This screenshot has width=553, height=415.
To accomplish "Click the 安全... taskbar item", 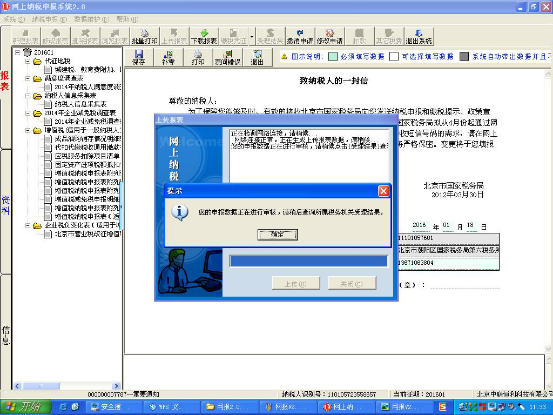I will [114, 407].
